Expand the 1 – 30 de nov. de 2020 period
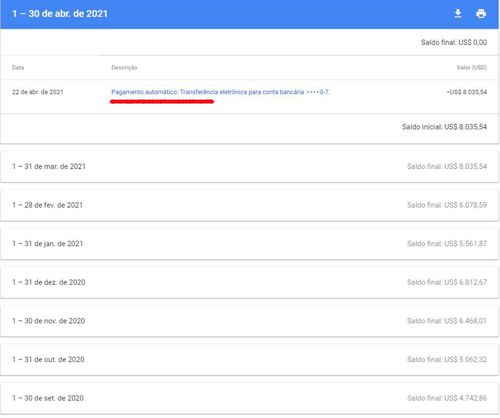 (x=249, y=321)
